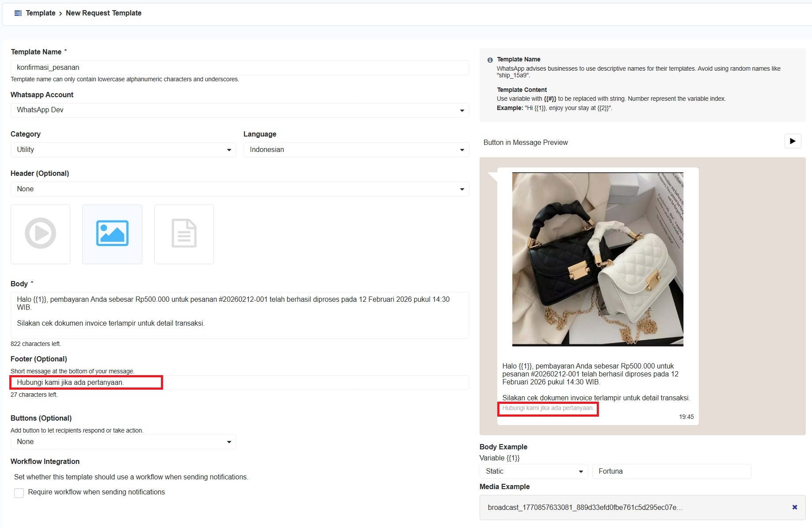This screenshot has width=812, height=528.
Task: Click the play arrow beside message preview
Action: click(792, 141)
